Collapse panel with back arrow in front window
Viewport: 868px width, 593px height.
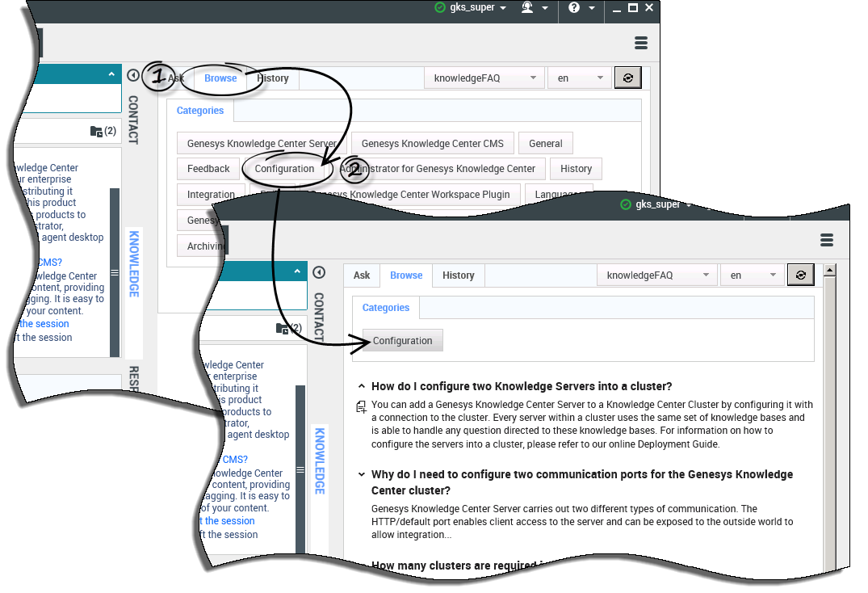tap(319, 272)
